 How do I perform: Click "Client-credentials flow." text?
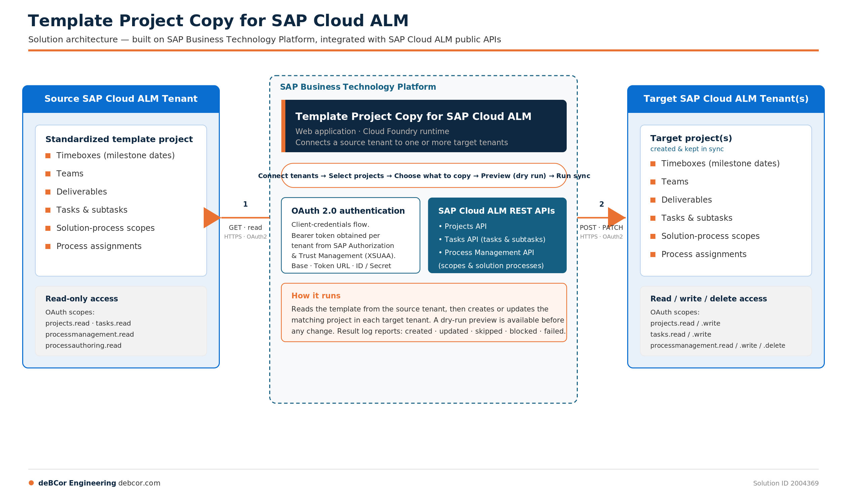[x=330, y=224]
